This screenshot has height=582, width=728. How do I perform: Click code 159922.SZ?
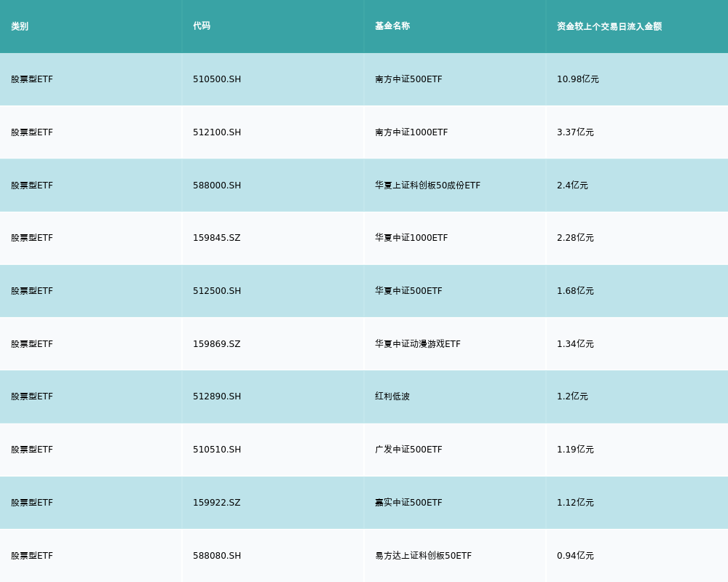click(217, 503)
